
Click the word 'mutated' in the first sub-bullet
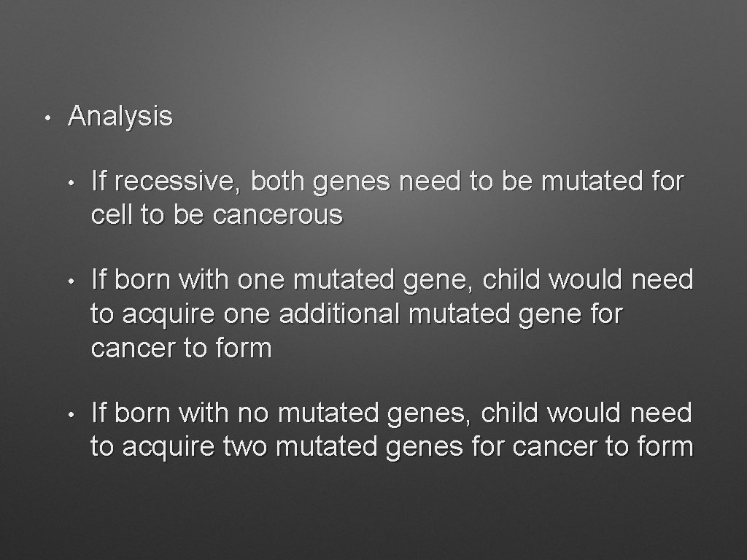tap(591, 181)
